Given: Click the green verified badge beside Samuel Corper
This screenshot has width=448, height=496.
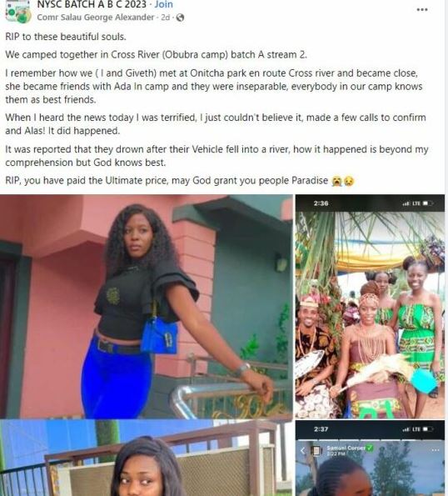Looking at the screenshot, I should 369,448.
